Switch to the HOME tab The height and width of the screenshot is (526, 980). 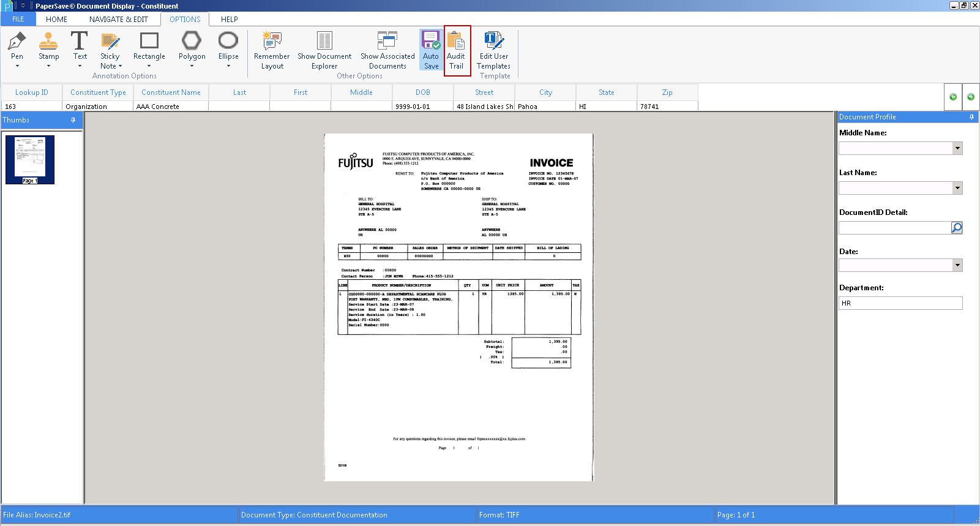pos(56,19)
